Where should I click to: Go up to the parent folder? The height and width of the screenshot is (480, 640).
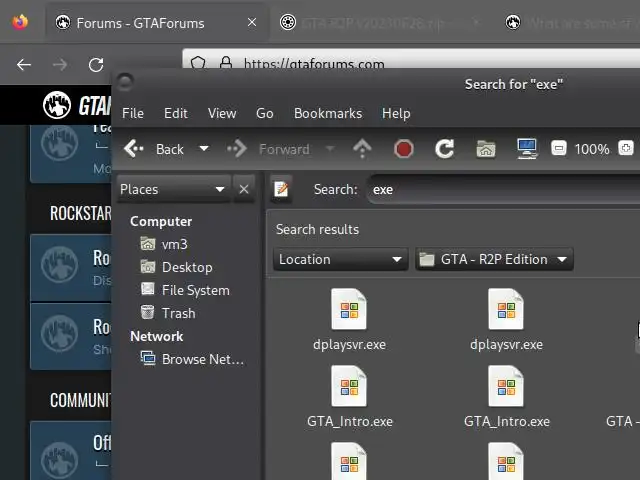[362, 149]
